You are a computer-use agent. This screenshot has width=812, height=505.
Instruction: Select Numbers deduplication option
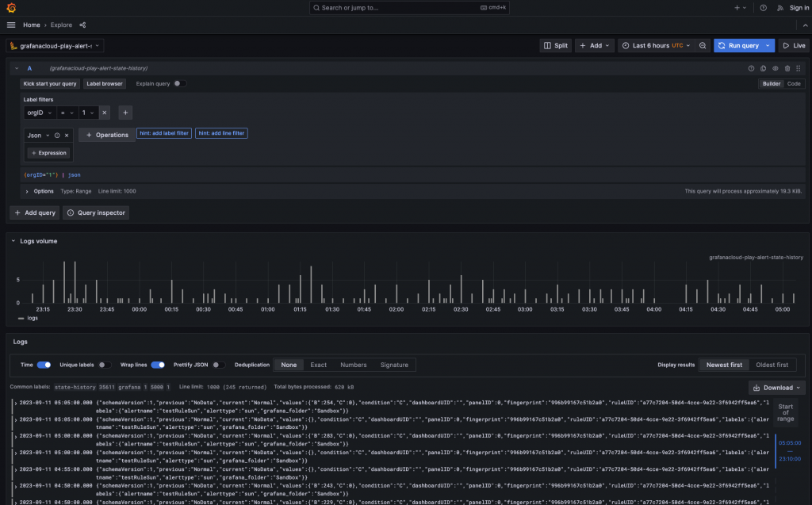coord(353,365)
